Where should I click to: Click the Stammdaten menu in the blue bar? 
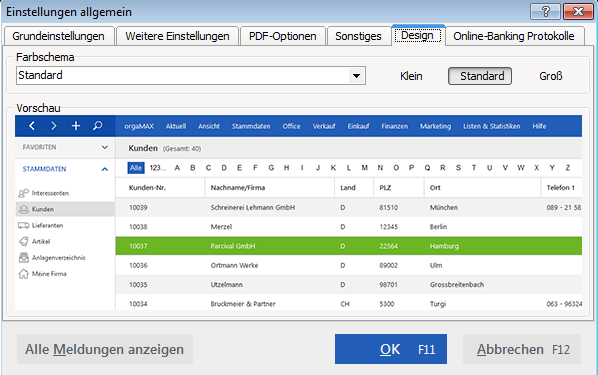251,126
